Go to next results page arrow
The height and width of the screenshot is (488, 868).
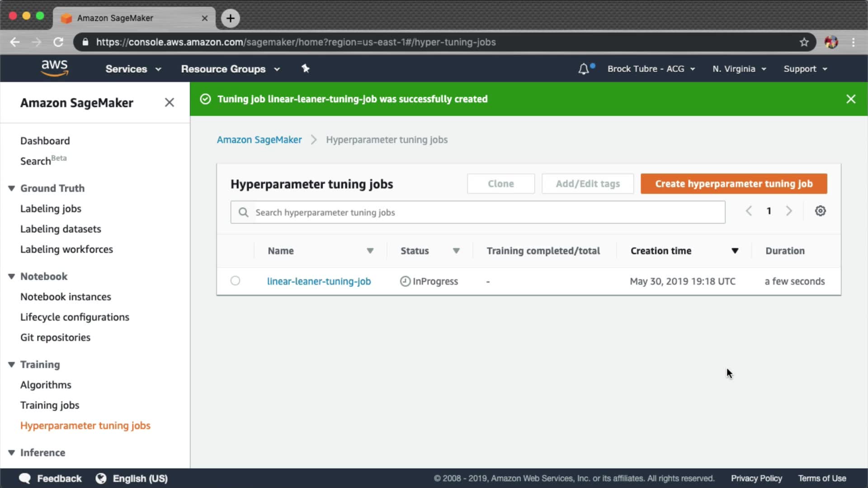pos(789,211)
